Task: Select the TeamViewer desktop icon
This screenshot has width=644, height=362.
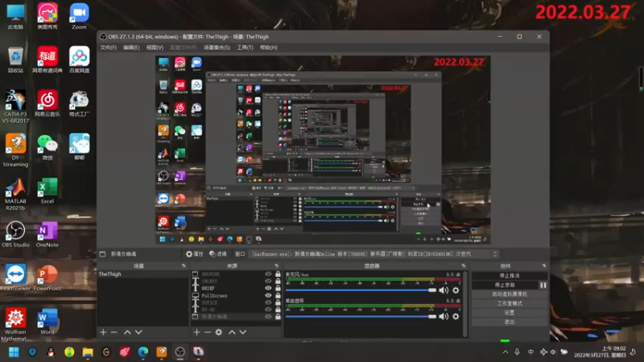Action: pyautogui.click(x=15, y=278)
